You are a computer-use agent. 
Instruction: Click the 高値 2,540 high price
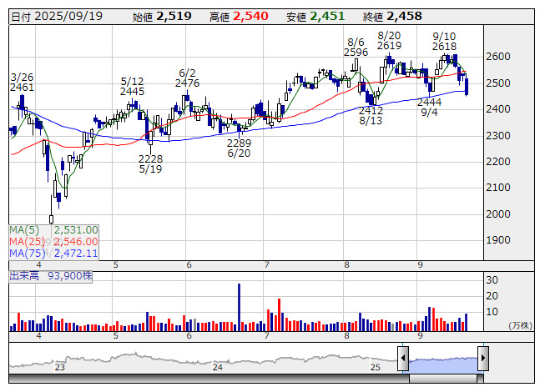(x=239, y=17)
